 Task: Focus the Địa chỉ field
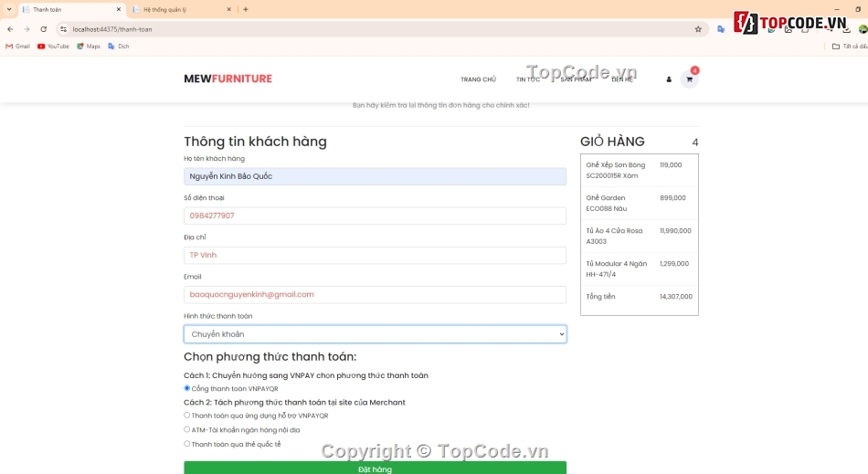tap(375, 255)
